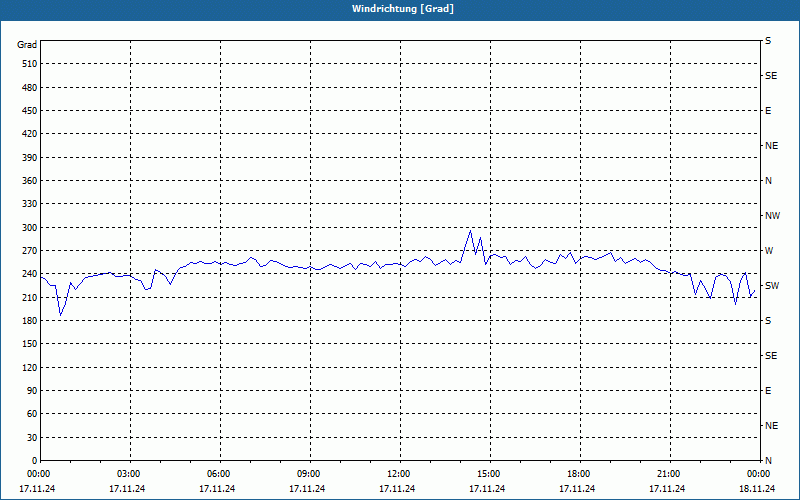Click the 480 y-axis value

(x=30, y=88)
